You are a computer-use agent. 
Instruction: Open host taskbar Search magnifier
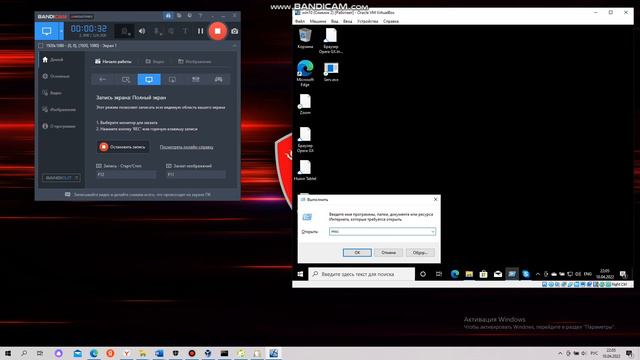24,353
